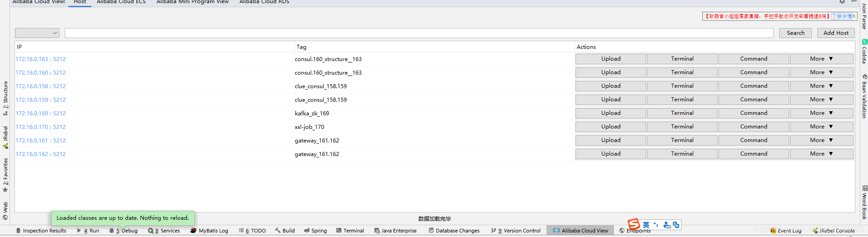Open Inspection Results tool window
This screenshot has width=868, height=237.
pyautogui.click(x=41, y=231)
